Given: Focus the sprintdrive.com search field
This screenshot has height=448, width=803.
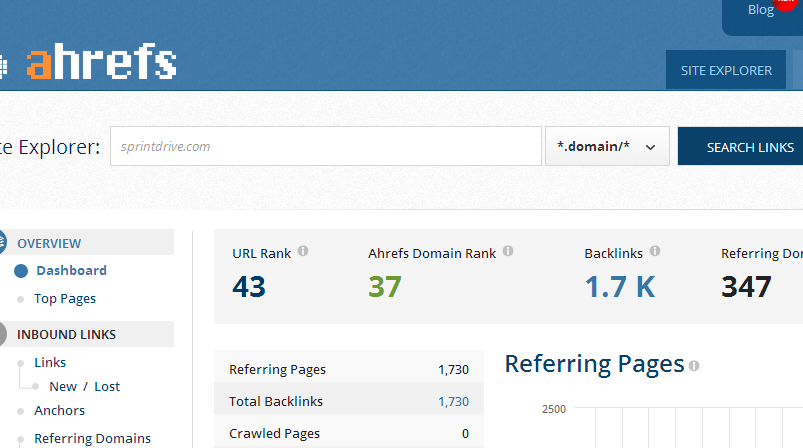Looking at the screenshot, I should point(326,146).
